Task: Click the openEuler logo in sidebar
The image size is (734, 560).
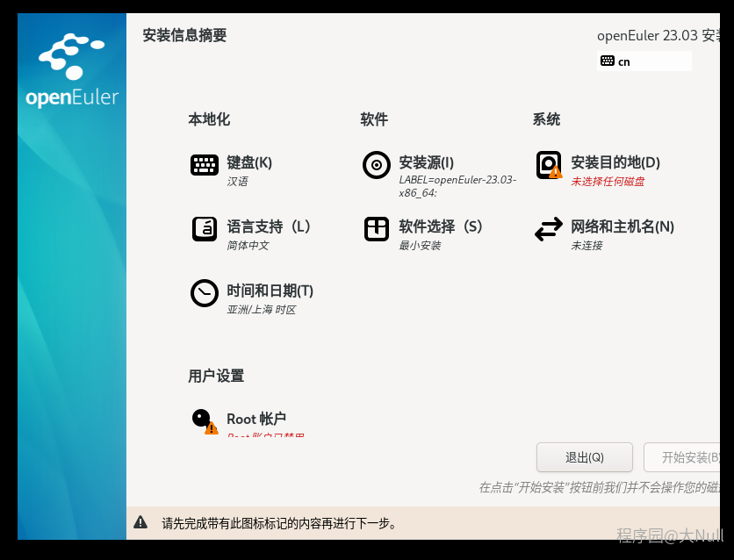Action: [x=72, y=70]
